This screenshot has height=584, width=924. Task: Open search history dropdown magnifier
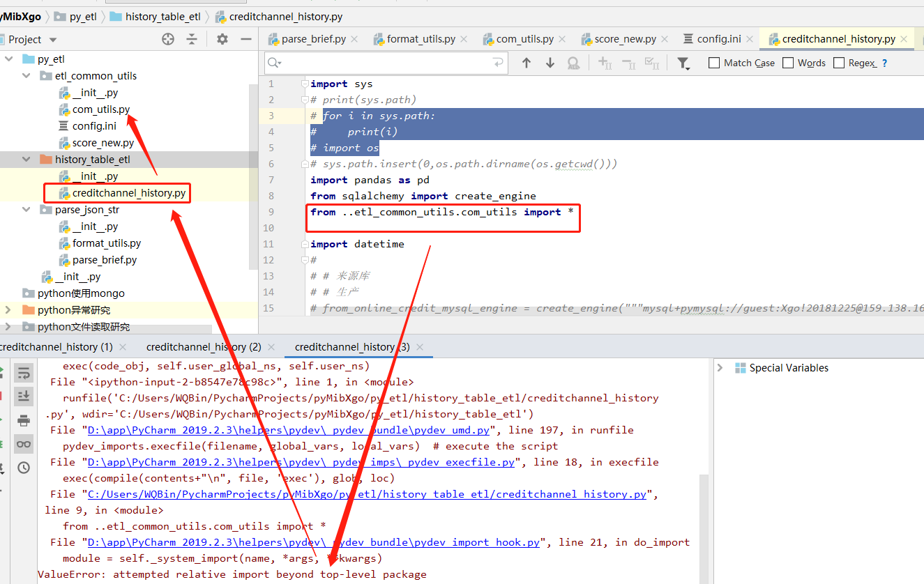[x=275, y=63]
